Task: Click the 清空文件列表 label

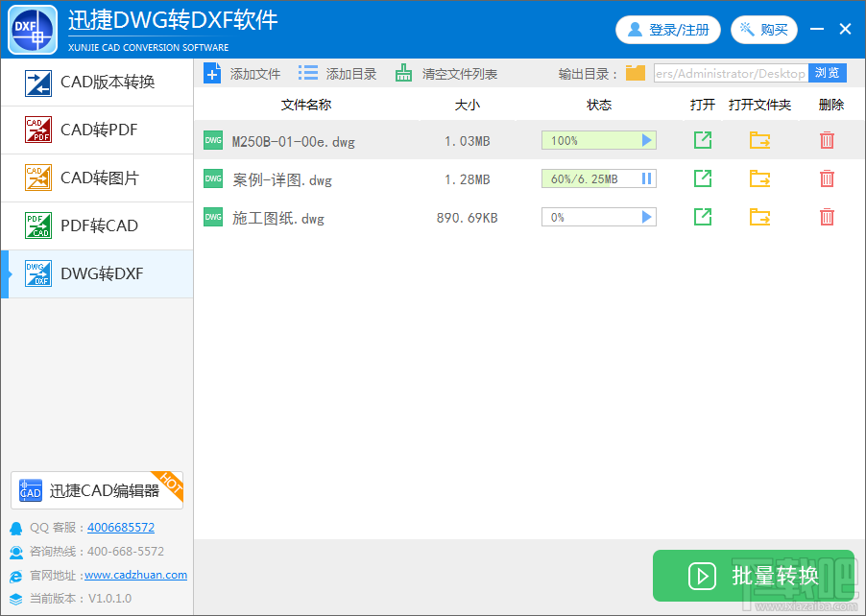Action: (460, 74)
